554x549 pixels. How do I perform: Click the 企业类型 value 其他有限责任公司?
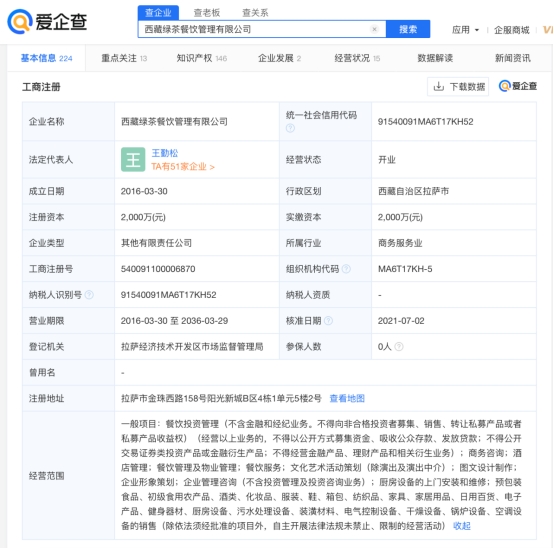(x=157, y=243)
